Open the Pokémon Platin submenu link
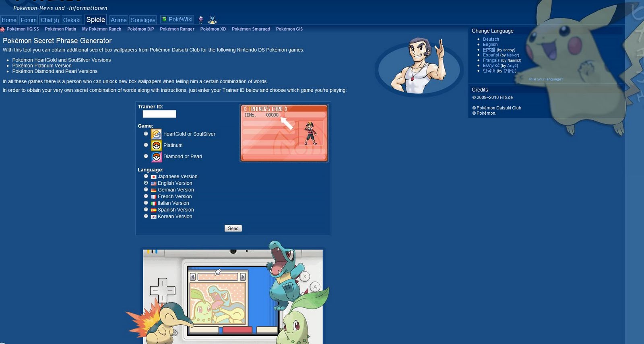Screen dimensions: 644x344 60,29
